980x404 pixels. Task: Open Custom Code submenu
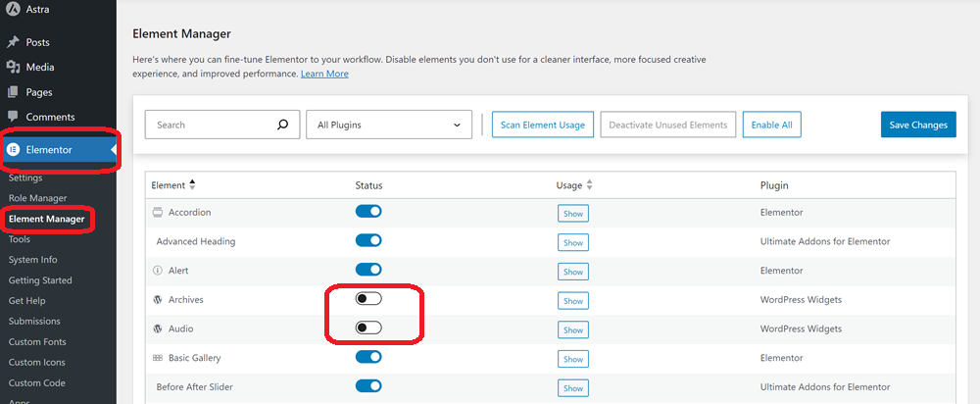37,382
